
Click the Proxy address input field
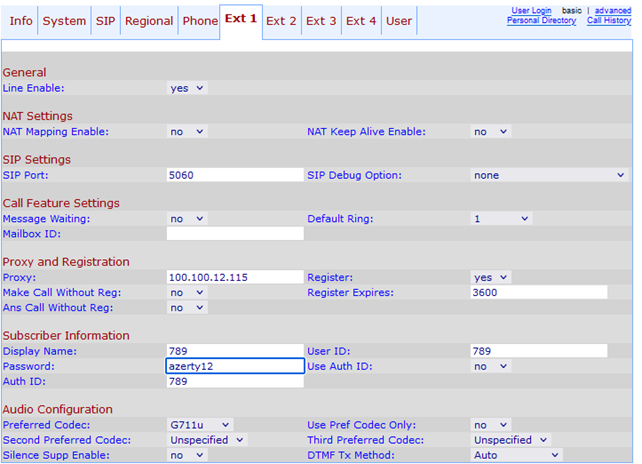tap(235, 277)
